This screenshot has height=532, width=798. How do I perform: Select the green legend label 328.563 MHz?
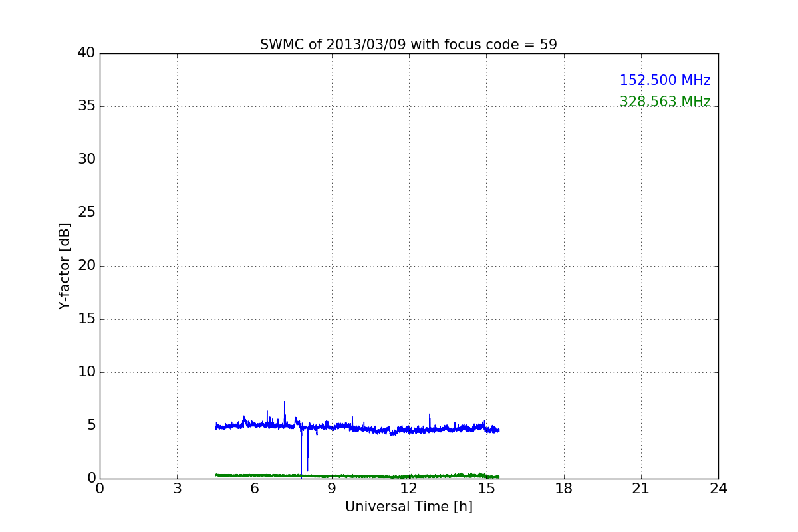[x=665, y=102]
